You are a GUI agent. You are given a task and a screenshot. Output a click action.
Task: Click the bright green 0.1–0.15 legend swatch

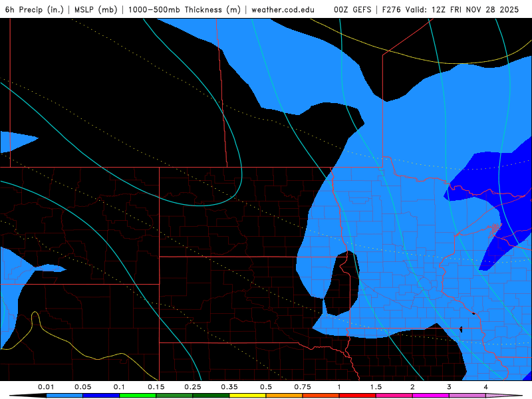[x=138, y=396]
